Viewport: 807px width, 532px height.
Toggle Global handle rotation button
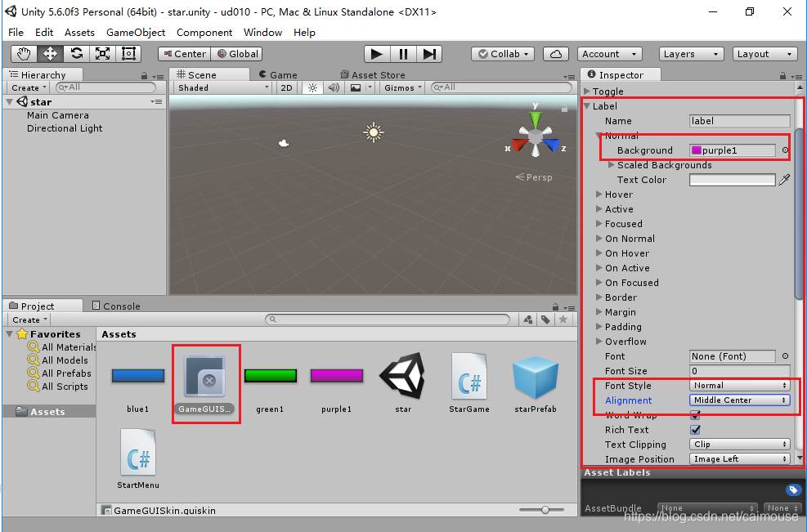coord(237,54)
